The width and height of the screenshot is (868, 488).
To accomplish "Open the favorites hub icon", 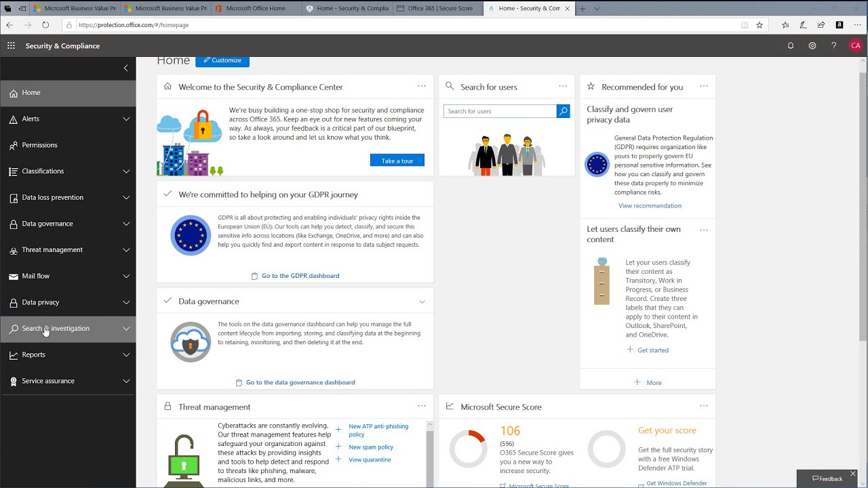I will [x=785, y=25].
